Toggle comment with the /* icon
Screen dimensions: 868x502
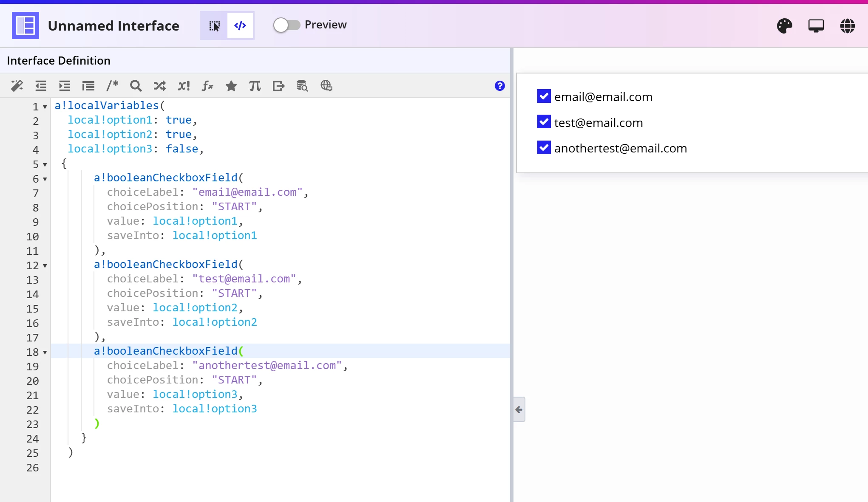[x=112, y=86]
